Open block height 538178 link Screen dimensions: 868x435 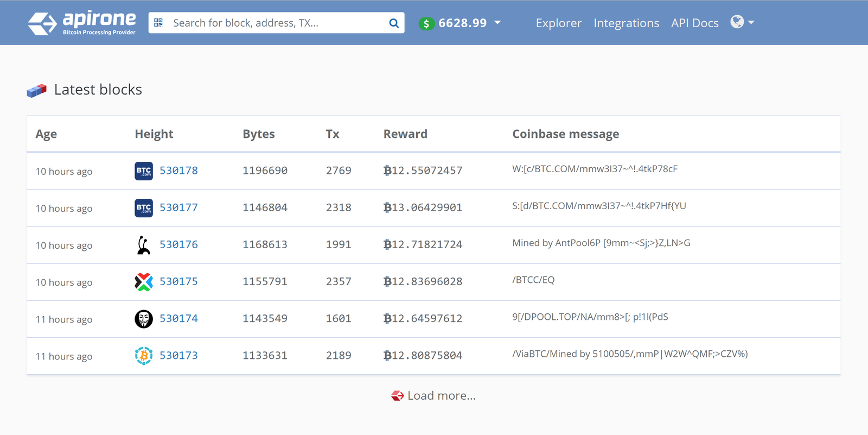179,171
